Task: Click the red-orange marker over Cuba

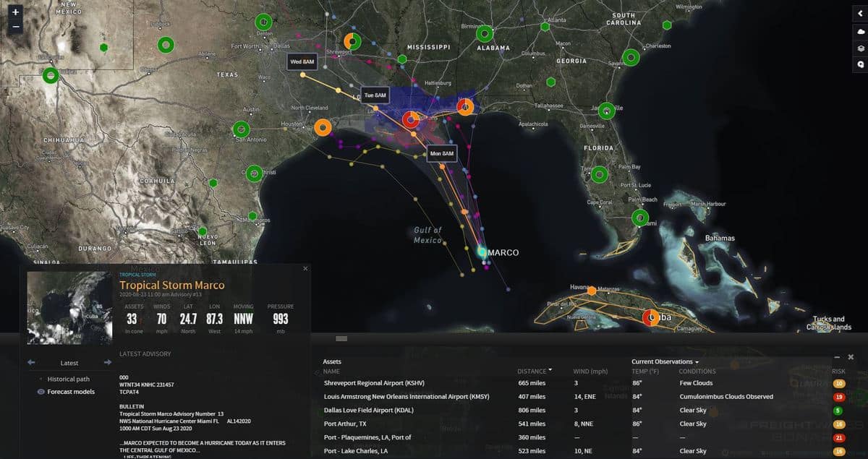Action: (x=652, y=318)
